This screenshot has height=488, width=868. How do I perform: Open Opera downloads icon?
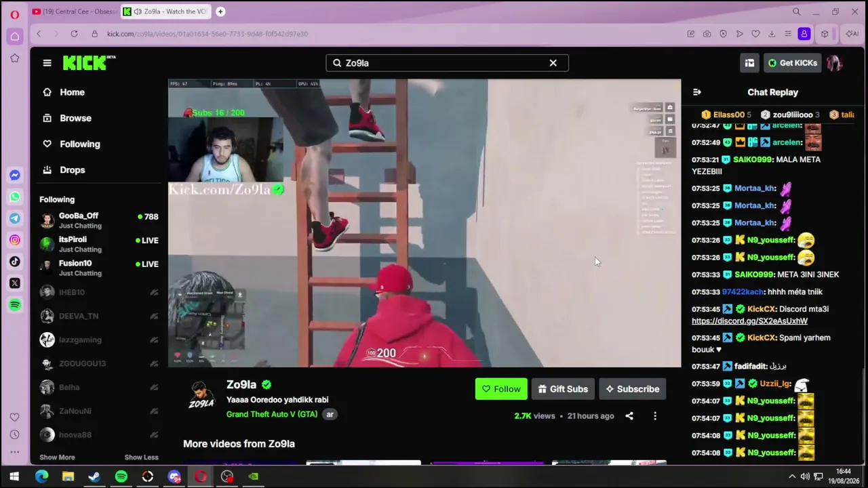coord(772,34)
